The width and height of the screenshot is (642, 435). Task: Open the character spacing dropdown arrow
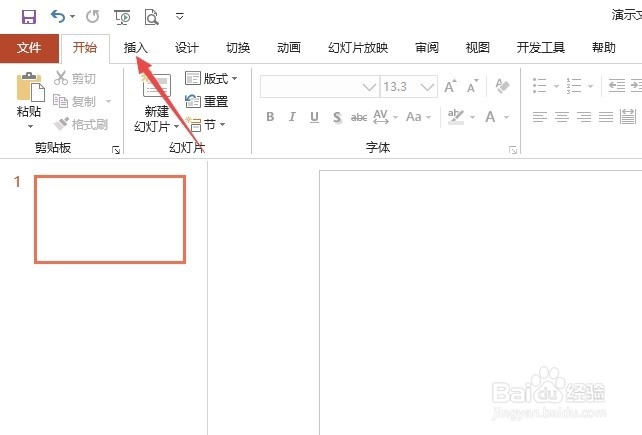(395, 117)
